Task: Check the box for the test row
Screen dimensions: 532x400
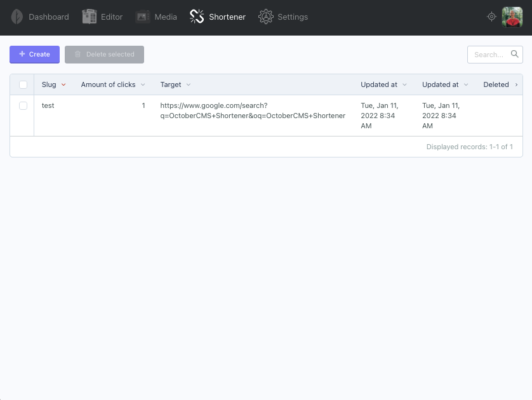Action: coord(23,105)
